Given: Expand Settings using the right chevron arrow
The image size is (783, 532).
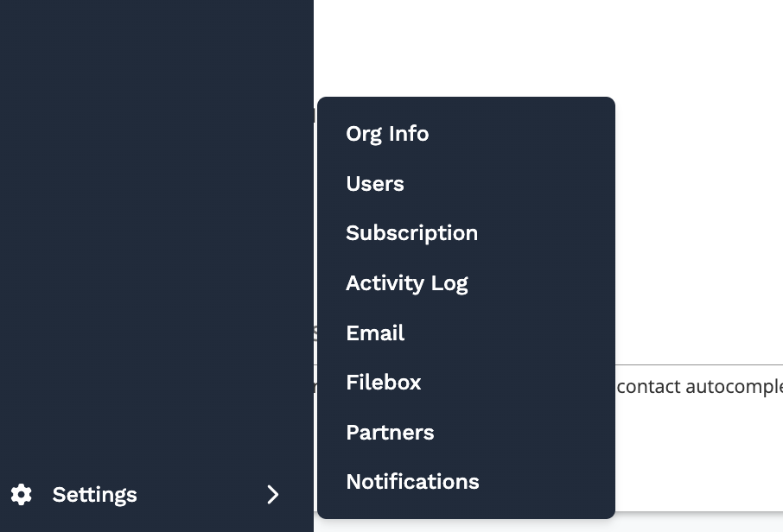Looking at the screenshot, I should (x=273, y=495).
